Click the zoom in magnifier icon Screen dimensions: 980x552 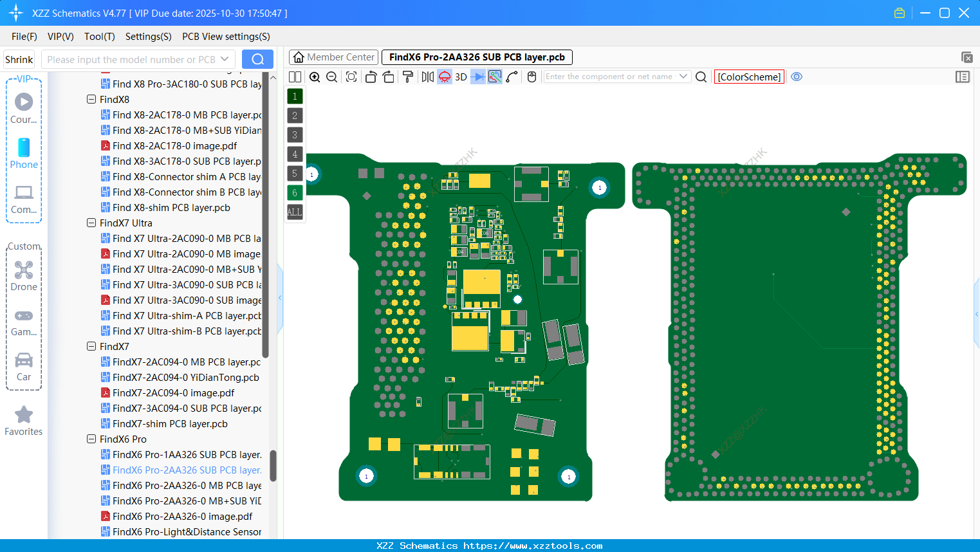click(x=315, y=77)
